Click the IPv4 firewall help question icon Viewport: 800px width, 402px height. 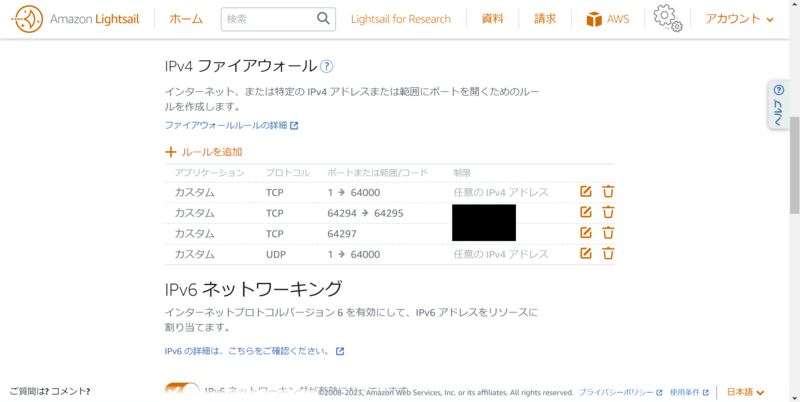327,66
